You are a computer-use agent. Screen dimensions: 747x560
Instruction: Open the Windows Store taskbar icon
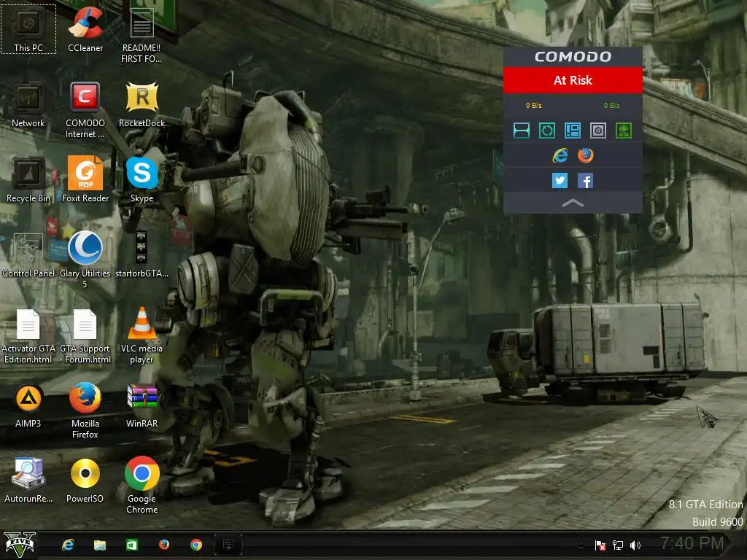[x=132, y=545]
